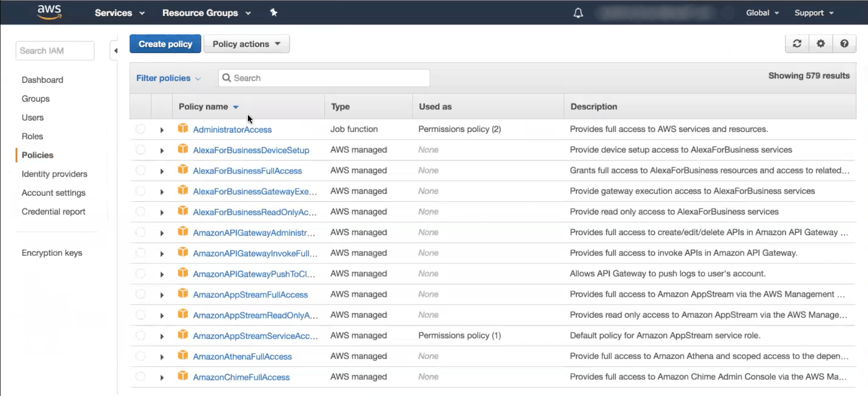The image size is (868, 396).
Task: Click the orange box icon beside AdministratorAccess
Action: tap(183, 128)
